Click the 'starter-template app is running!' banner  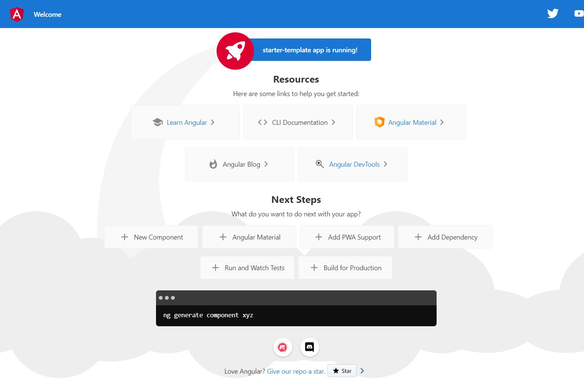click(x=310, y=50)
